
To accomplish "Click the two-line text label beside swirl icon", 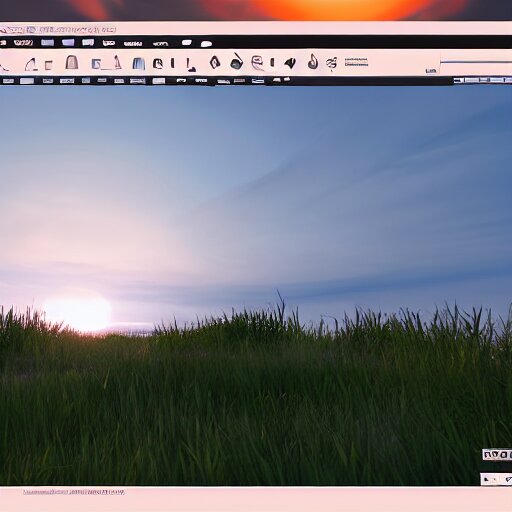I will point(356,62).
